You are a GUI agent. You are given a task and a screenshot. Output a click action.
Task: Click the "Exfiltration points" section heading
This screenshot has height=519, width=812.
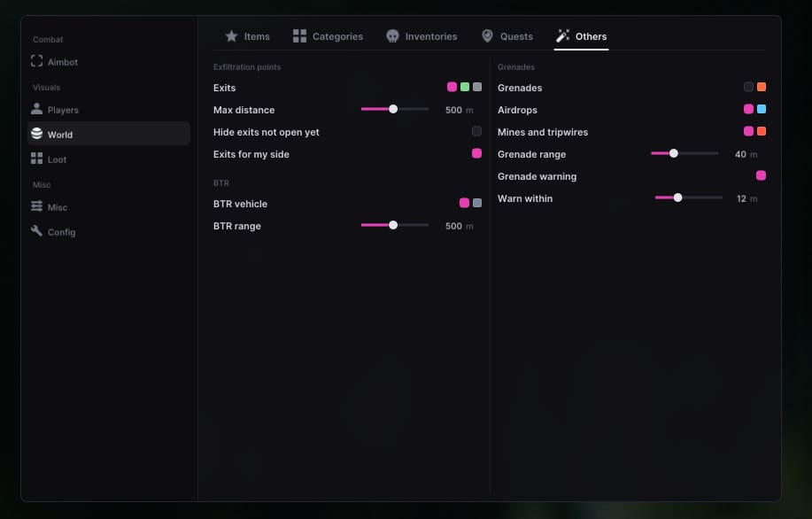pos(247,66)
